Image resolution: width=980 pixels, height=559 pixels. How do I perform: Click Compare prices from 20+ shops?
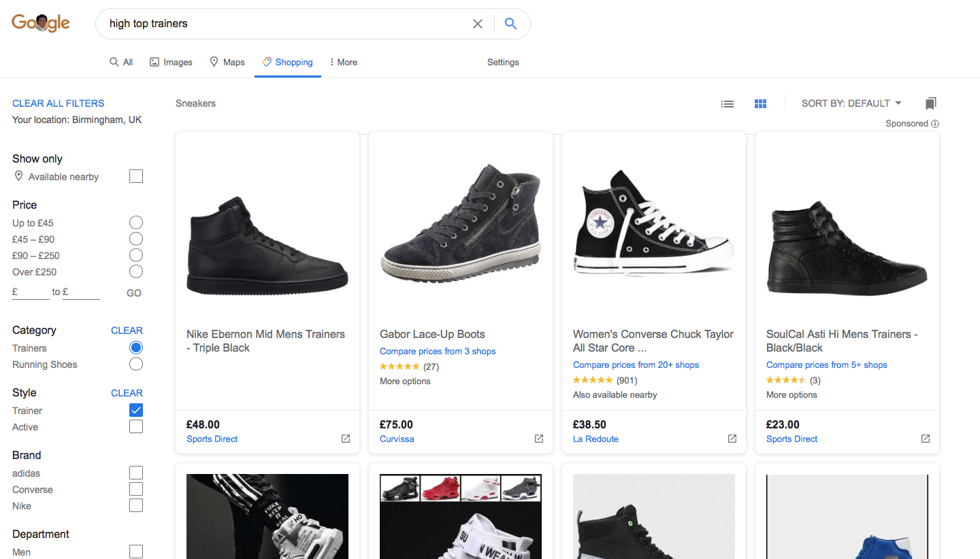(x=636, y=365)
